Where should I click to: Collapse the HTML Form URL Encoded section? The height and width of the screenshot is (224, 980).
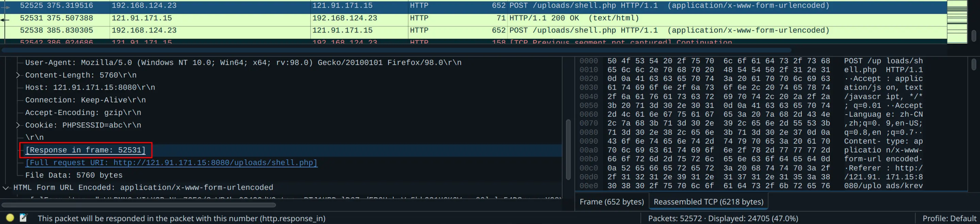point(6,188)
